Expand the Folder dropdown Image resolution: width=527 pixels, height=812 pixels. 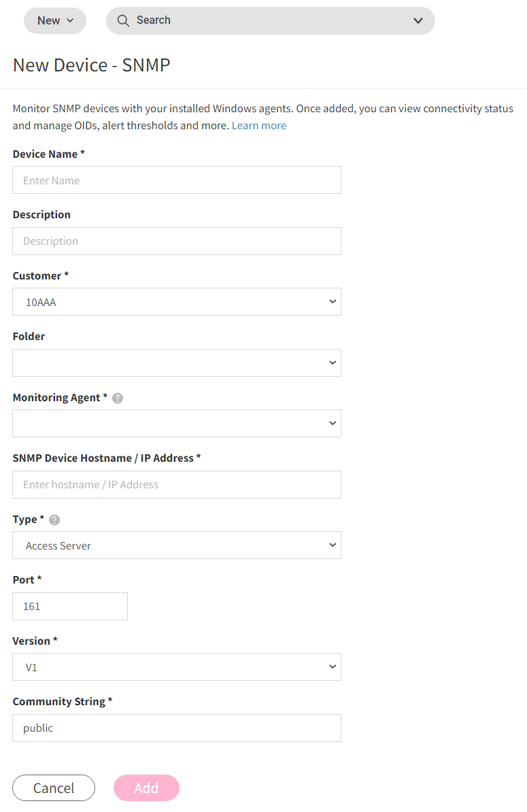pyautogui.click(x=177, y=362)
